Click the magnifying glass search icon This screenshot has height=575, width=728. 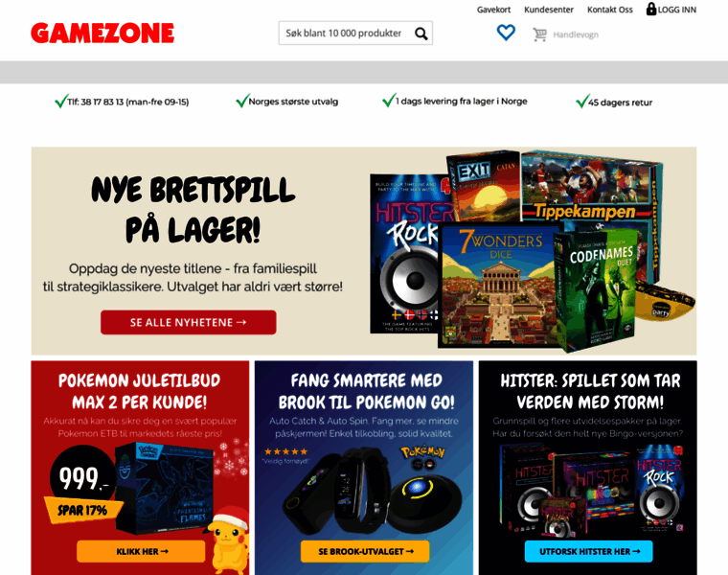pyautogui.click(x=421, y=34)
